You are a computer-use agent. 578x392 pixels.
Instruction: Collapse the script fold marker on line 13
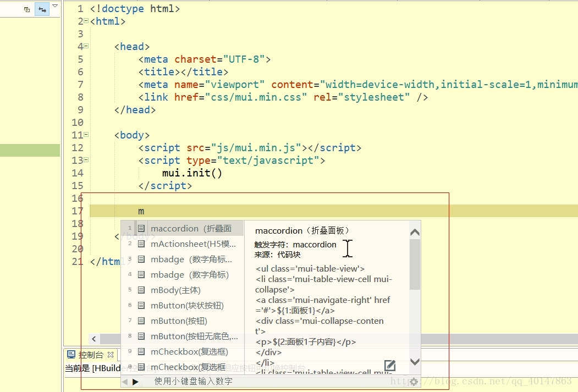(x=86, y=160)
